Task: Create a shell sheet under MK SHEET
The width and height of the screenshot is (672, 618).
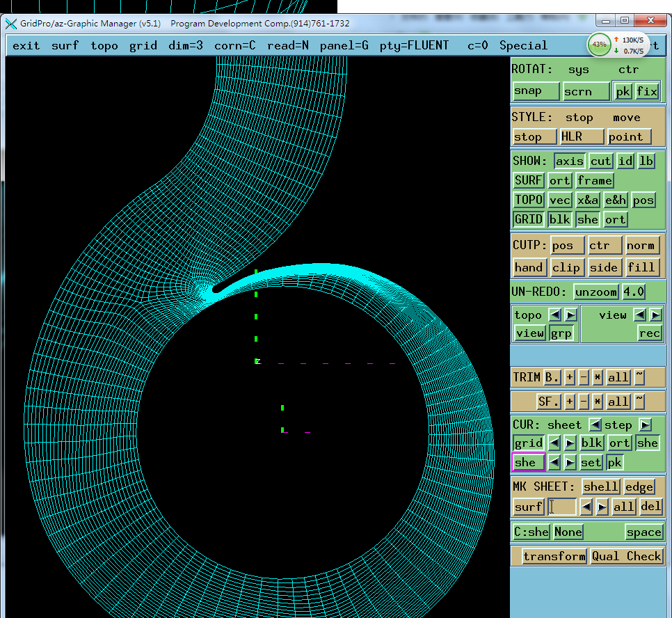Action: 600,486
